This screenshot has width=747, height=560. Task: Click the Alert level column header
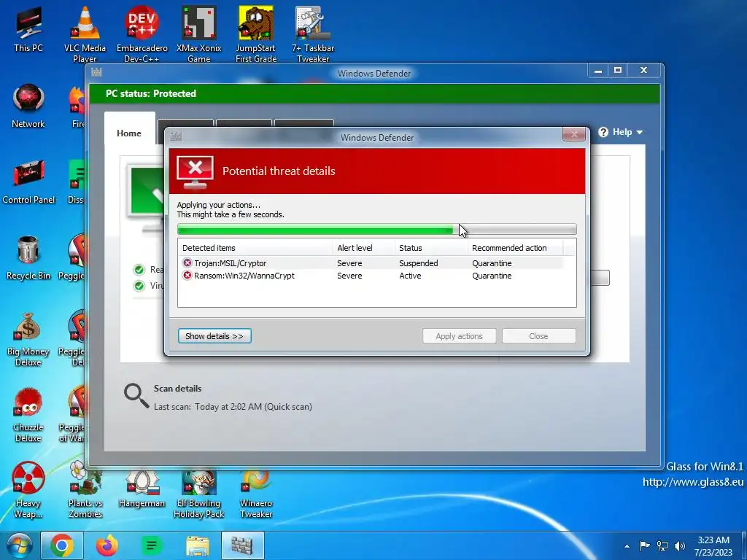point(363,248)
